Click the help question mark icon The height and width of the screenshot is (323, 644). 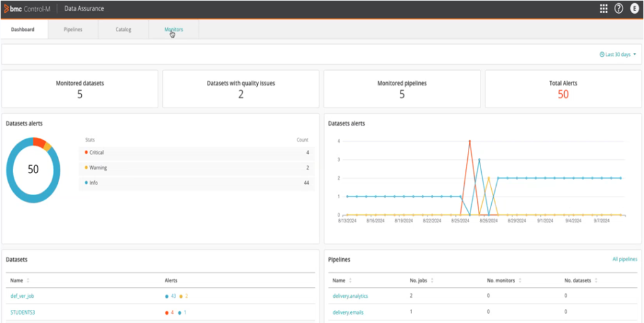(x=619, y=9)
